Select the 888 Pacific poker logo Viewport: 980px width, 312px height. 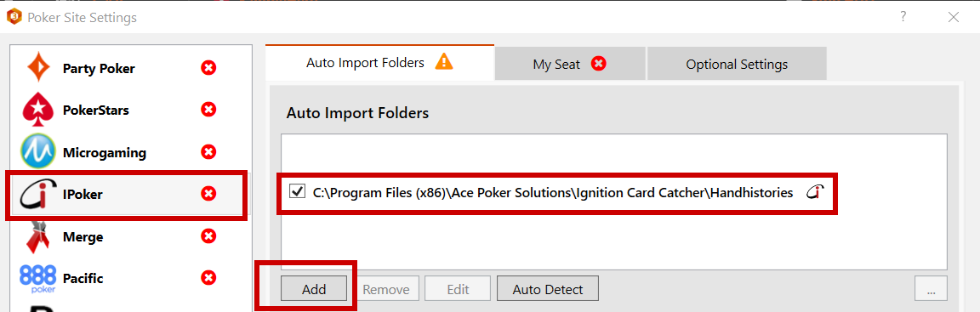click(x=38, y=278)
